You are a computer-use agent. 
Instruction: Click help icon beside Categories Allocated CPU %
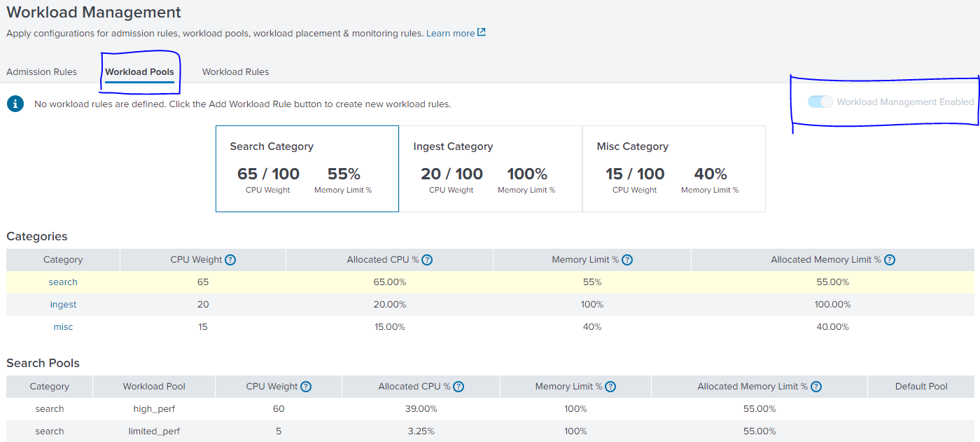(x=427, y=260)
